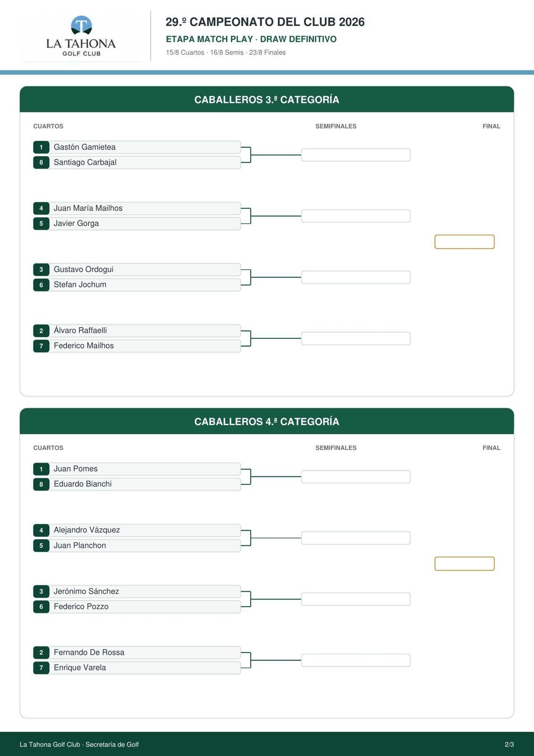This screenshot has width=534, height=756.
Task: Select the Caballeros 4.ª Categoría header
Action: pyautogui.click(x=267, y=421)
